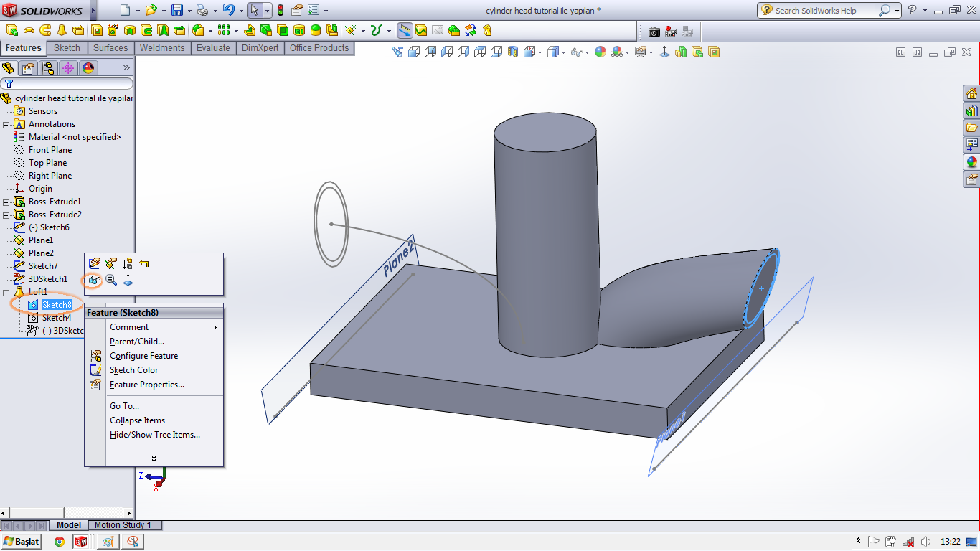Open the Hide/Show Items dropdown arrow
Screen dimensions: 980x551
tap(587, 52)
